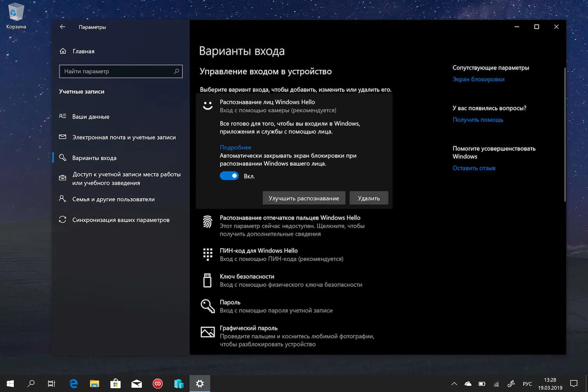Follow the Экран блокировки link
Viewport: 588px width, 392px height.
tap(479, 79)
